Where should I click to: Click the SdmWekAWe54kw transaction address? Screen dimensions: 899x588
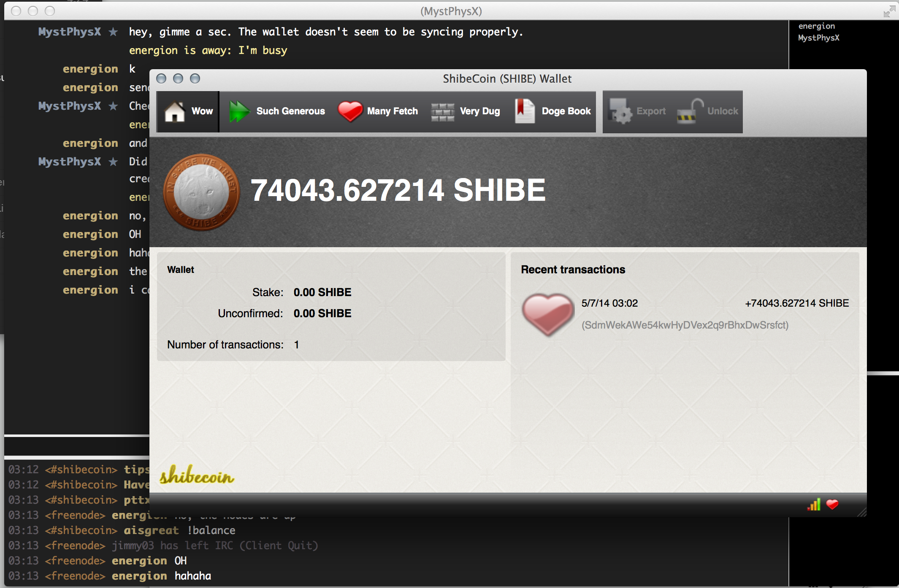685,325
